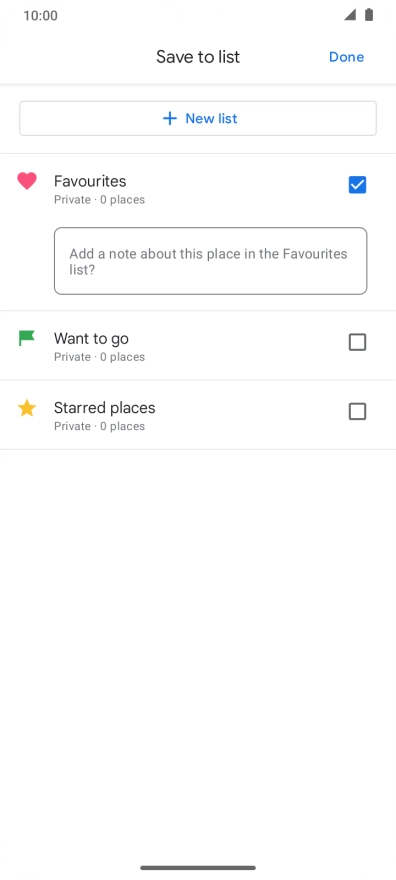396x880 pixels.
Task: Tap the yellow star icon
Action: [27, 408]
